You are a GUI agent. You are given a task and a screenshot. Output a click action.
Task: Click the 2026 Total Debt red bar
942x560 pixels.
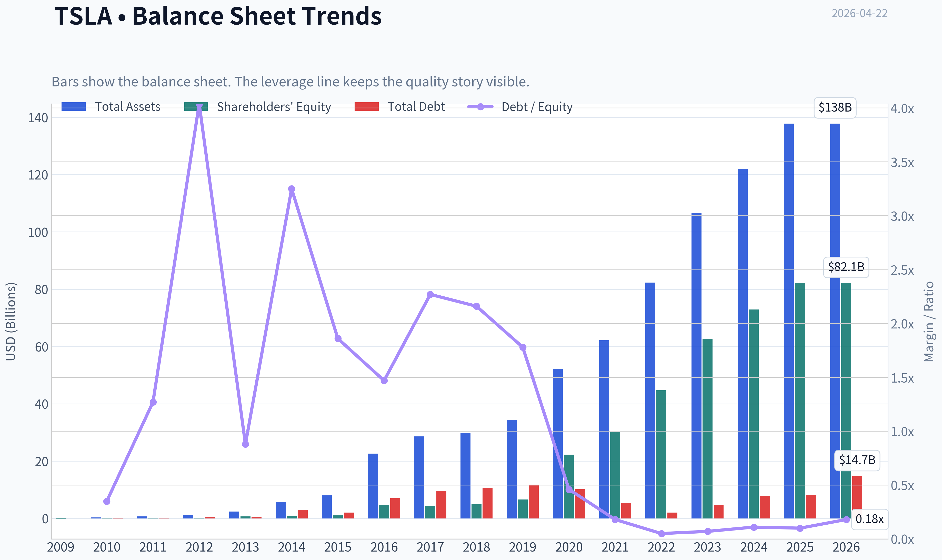coord(857,497)
